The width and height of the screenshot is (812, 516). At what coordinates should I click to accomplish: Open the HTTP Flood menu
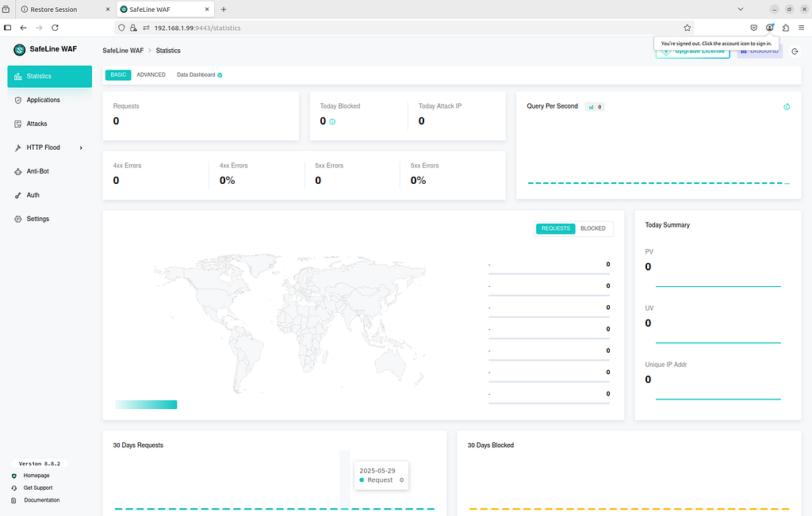(50, 147)
